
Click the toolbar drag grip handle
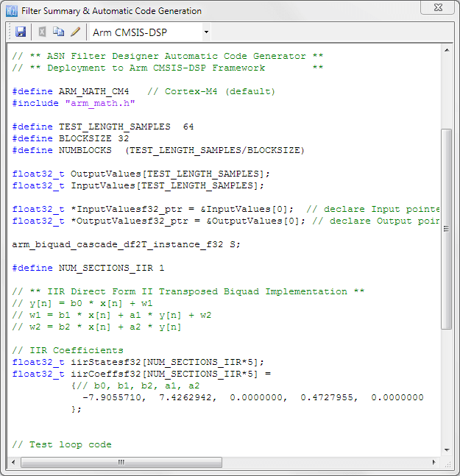click(10, 32)
